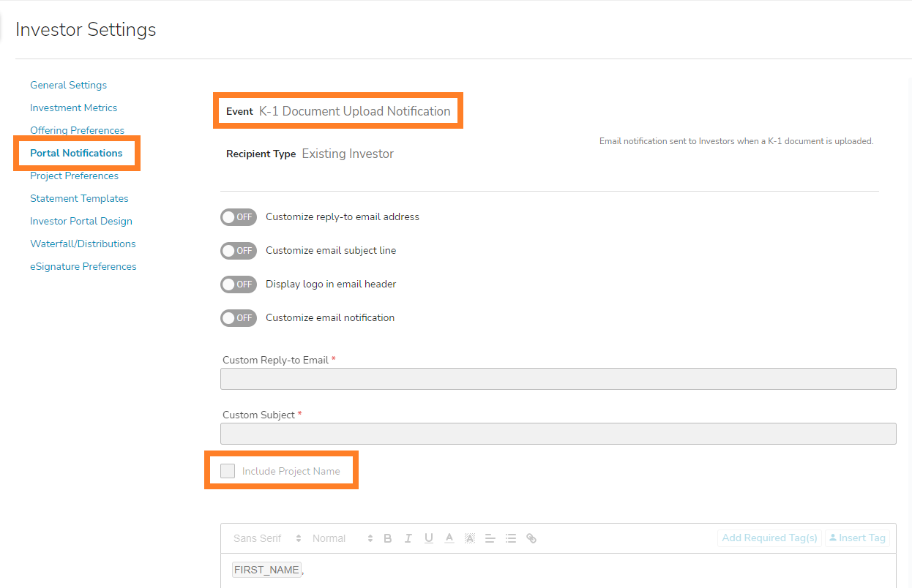Viewport: 912px width, 588px height.
Task: Click the text alignment icon
Action: 490,538
